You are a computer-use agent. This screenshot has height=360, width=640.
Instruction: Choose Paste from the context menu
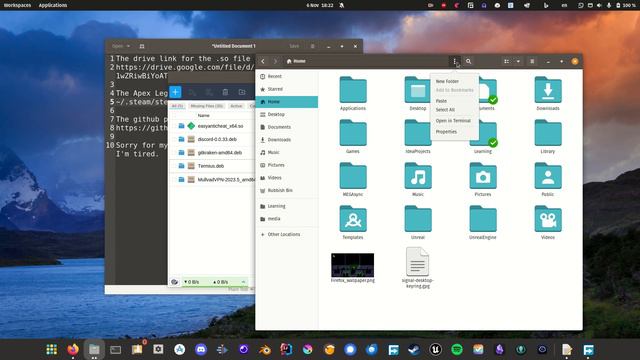[x=441, y=100]
